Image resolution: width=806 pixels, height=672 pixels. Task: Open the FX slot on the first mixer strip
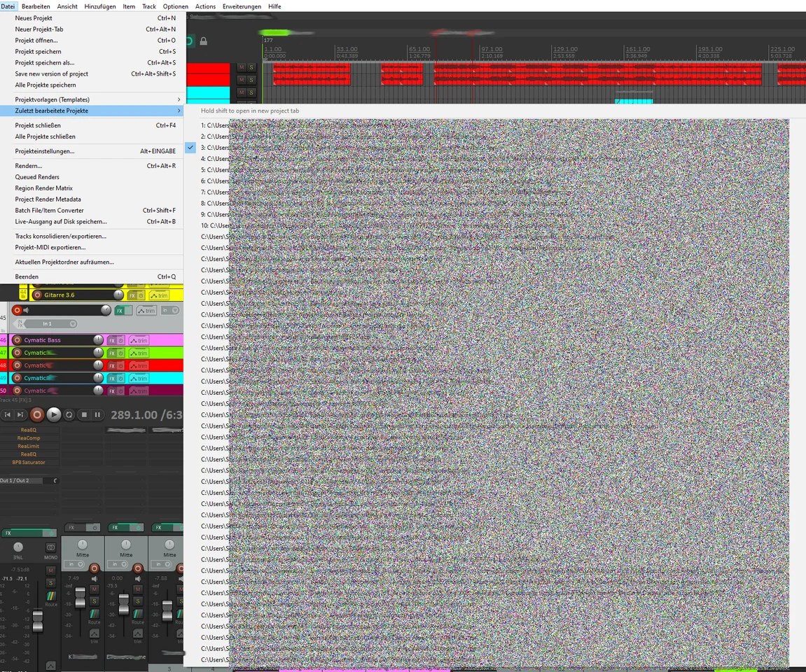[9, 533]
